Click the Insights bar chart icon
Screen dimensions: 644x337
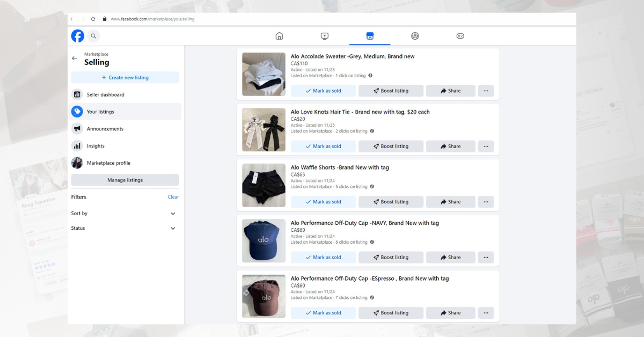77,146
